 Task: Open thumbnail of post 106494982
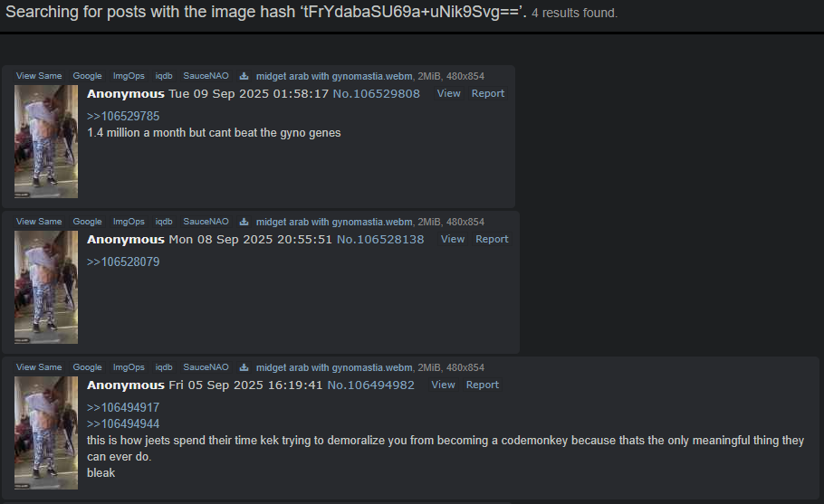point(46,433)
